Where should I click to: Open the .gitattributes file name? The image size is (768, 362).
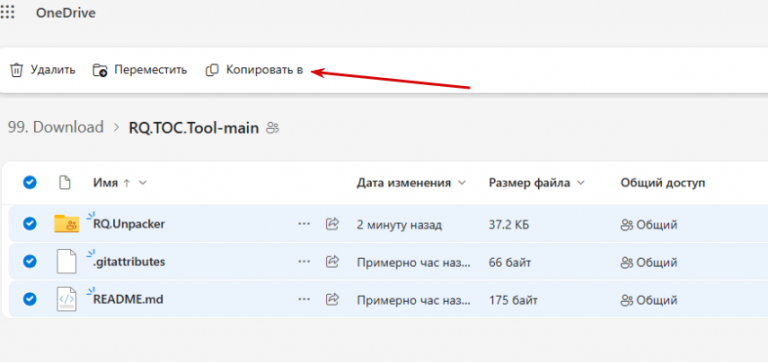coord(129,262)
